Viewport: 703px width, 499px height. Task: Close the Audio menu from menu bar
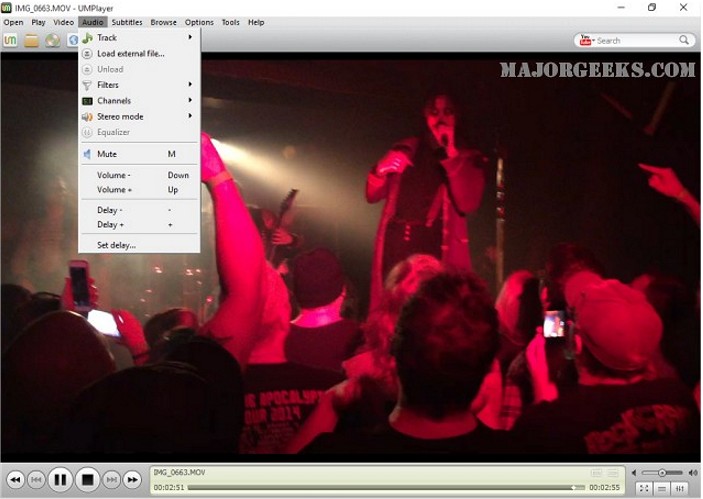click(92, 22)
